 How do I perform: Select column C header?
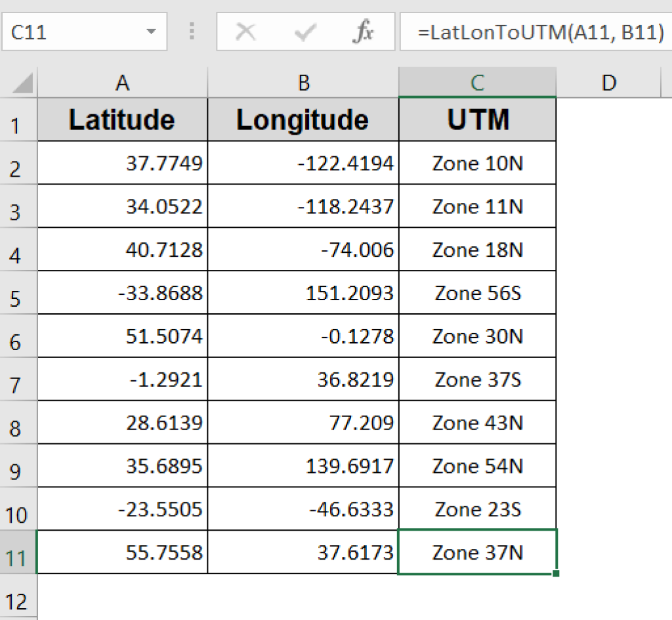point(477,82)
